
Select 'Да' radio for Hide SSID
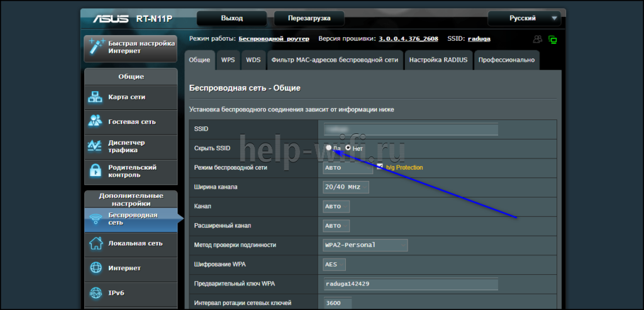(x=329, y=148)
